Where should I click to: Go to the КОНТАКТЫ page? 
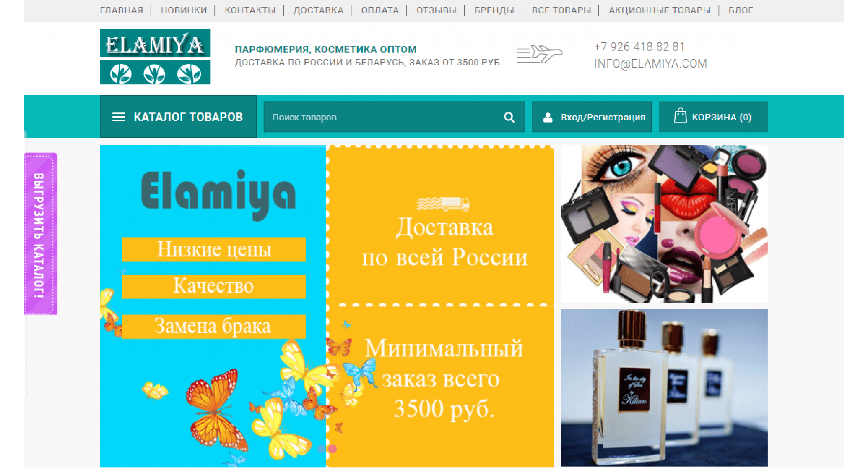click(x=250, y=10)
